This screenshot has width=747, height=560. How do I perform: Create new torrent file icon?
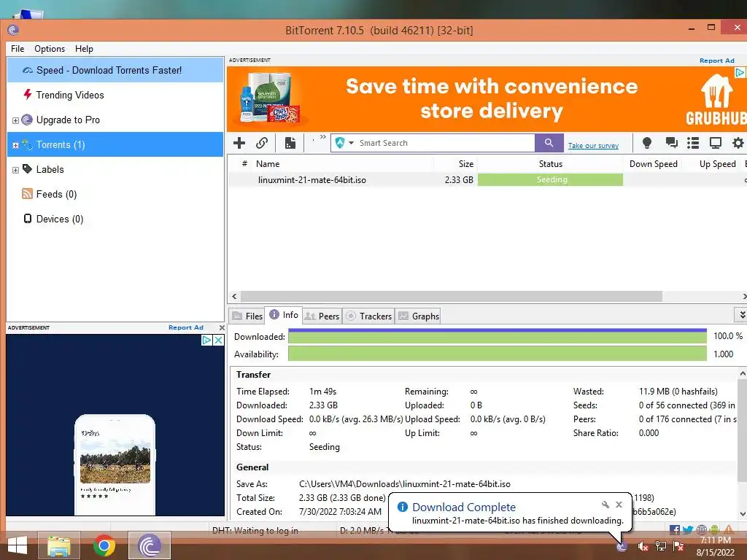coord(290,143)
